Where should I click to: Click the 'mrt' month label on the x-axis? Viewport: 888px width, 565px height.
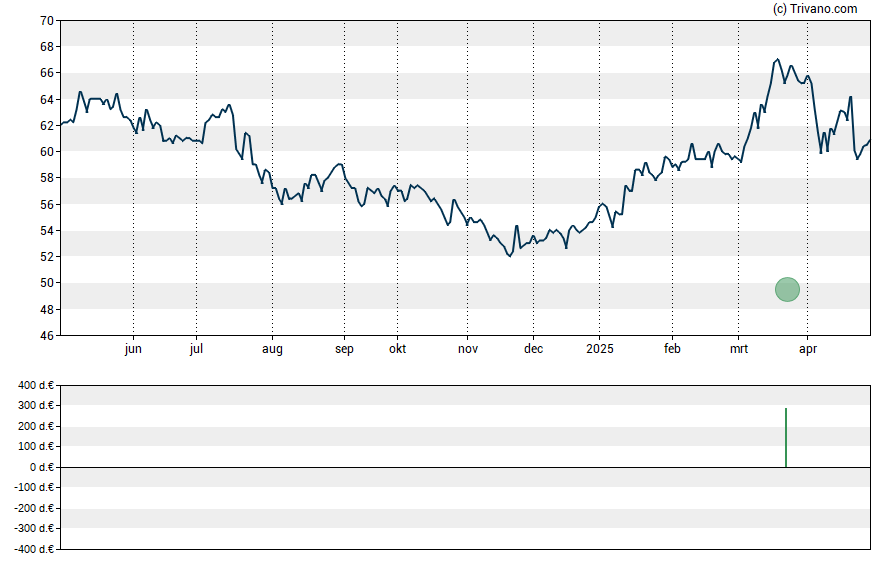(738, 349)
